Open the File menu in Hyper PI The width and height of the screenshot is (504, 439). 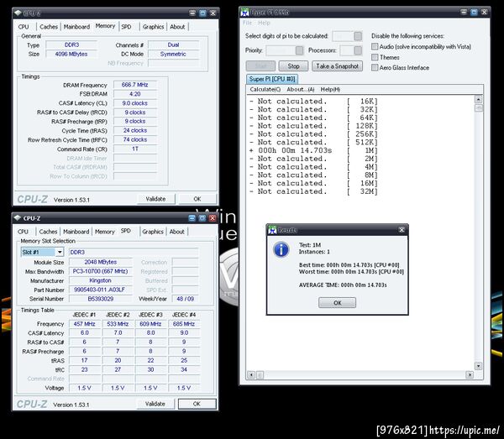pyautogui.click(x=247, y=23)
